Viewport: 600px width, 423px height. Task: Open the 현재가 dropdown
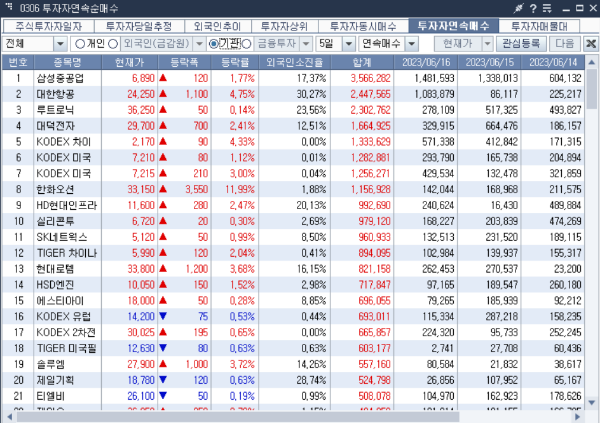point(487,44)
